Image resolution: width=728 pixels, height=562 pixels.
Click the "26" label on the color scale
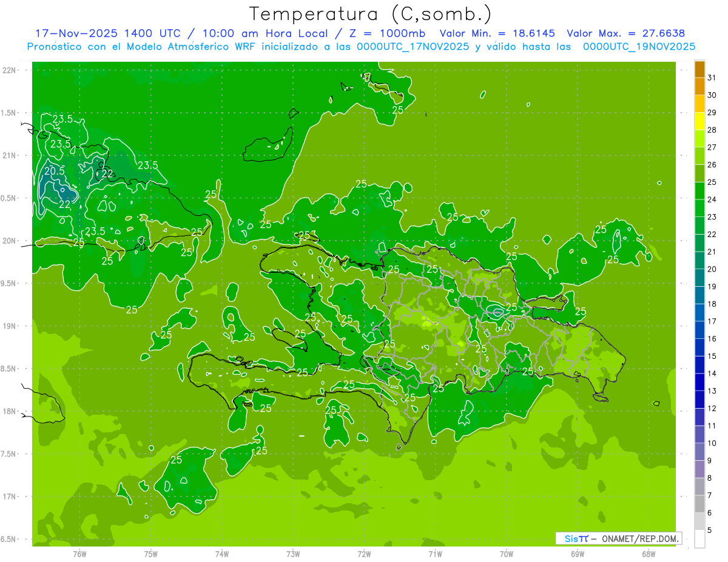[712, 165]
